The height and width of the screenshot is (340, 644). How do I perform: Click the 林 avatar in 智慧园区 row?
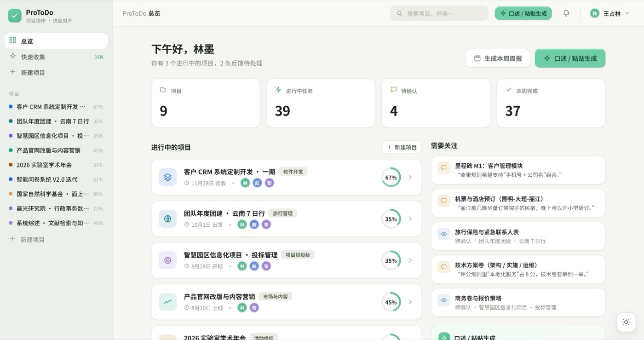pyautogui.click(x=242, y=266)
